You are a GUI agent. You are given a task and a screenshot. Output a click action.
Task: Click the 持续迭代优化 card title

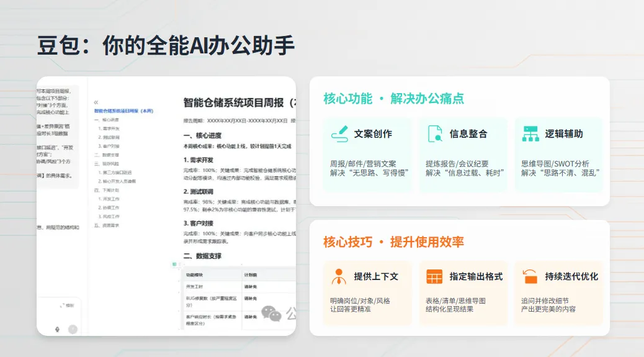571,276
